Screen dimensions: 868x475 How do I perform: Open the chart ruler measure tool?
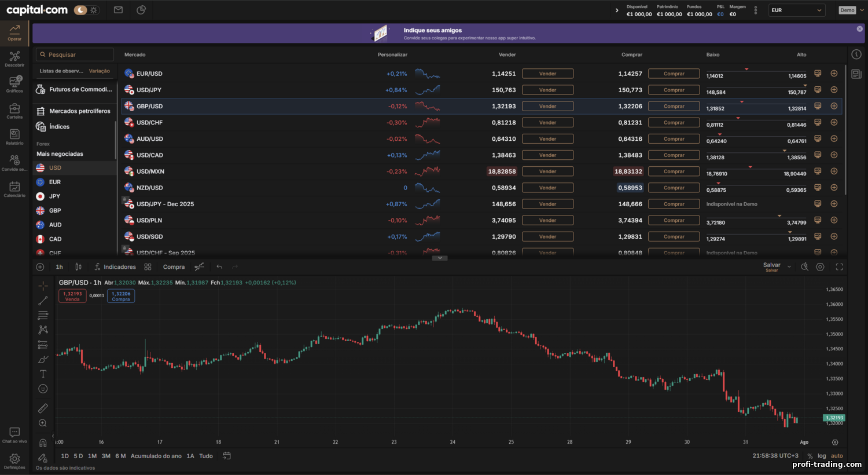43,408
